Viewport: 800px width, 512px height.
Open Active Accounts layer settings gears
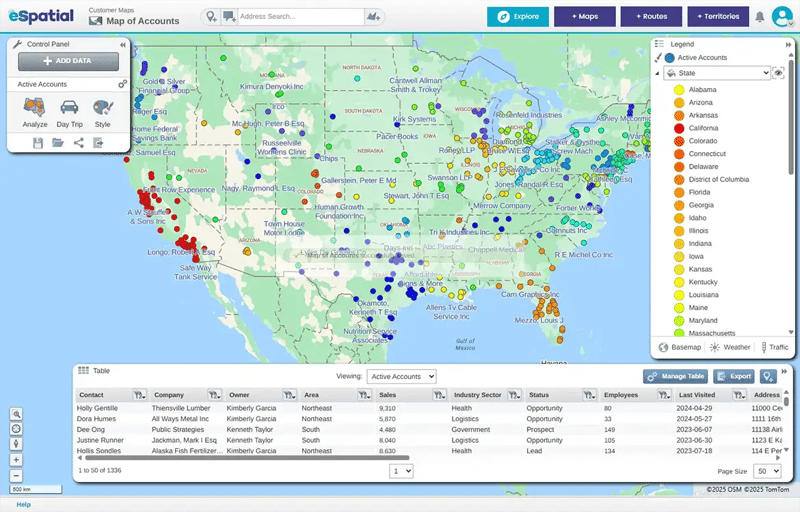pyautogui.click(x=122, y=85)
